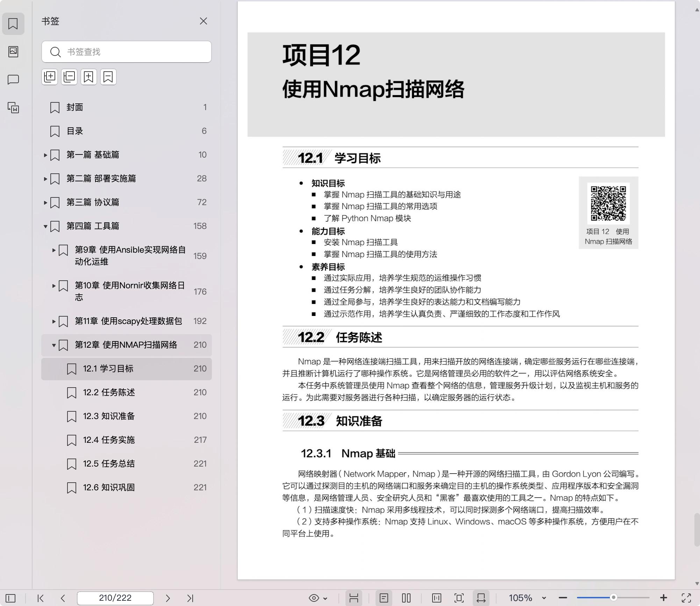The image size is (700, 606).
Task: Click the 书签查找 search field
Action: (x=127, y=52)
